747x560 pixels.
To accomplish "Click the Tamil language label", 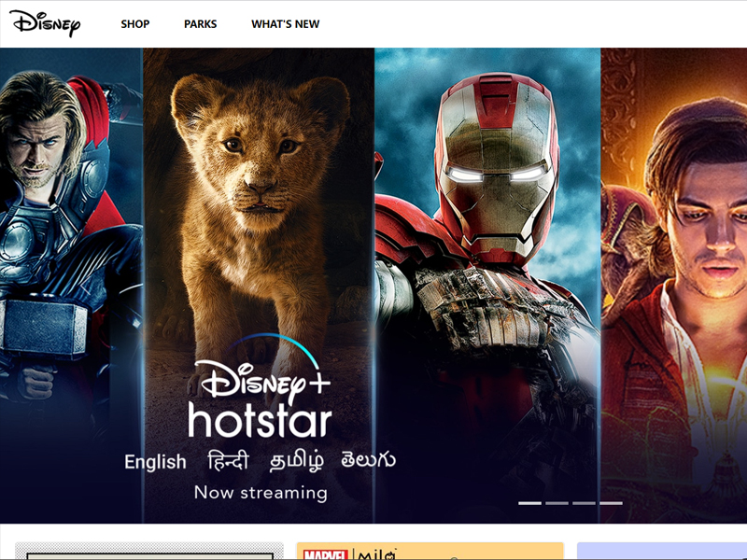I will pos(298,461).
